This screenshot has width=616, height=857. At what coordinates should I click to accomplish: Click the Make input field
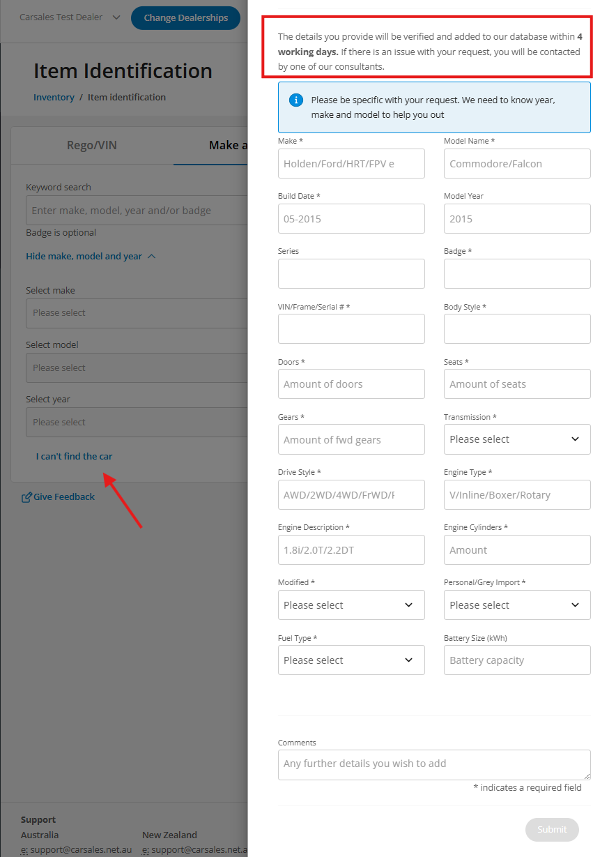(351, 164)
